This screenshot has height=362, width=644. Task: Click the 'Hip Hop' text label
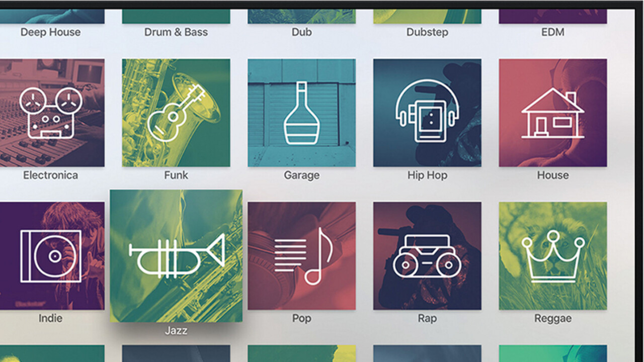[x=427, y=175]
